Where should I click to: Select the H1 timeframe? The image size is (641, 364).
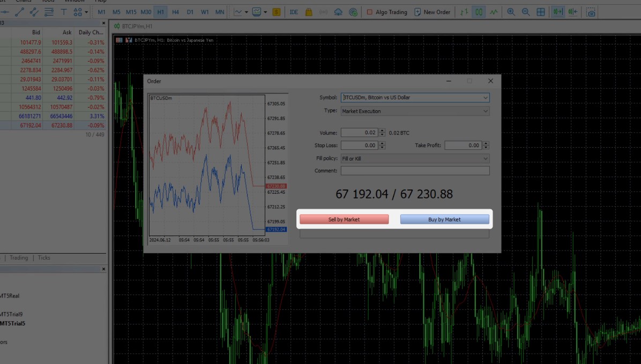coord(160,12)
